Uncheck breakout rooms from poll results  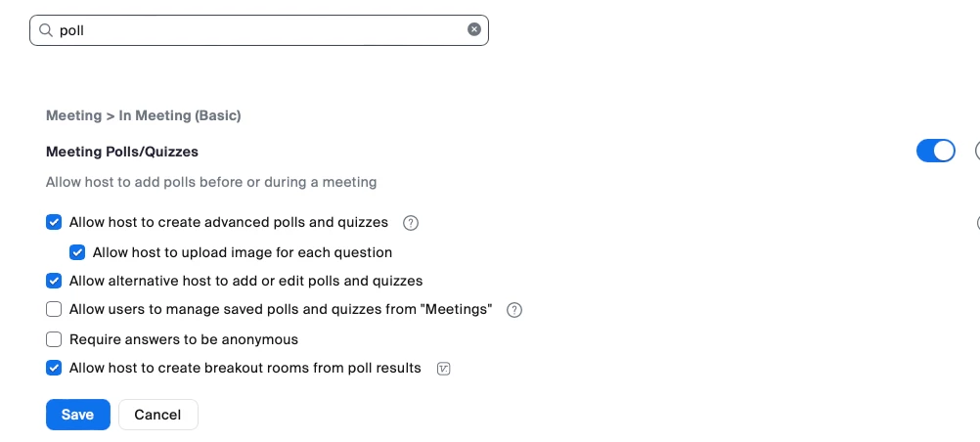54,369
